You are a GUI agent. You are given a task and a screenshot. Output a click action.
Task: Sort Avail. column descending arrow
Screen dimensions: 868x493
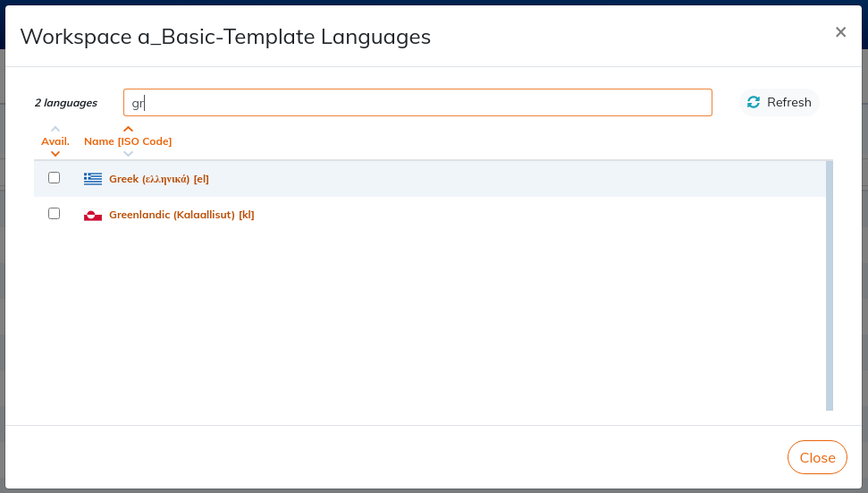pos(55,153)
